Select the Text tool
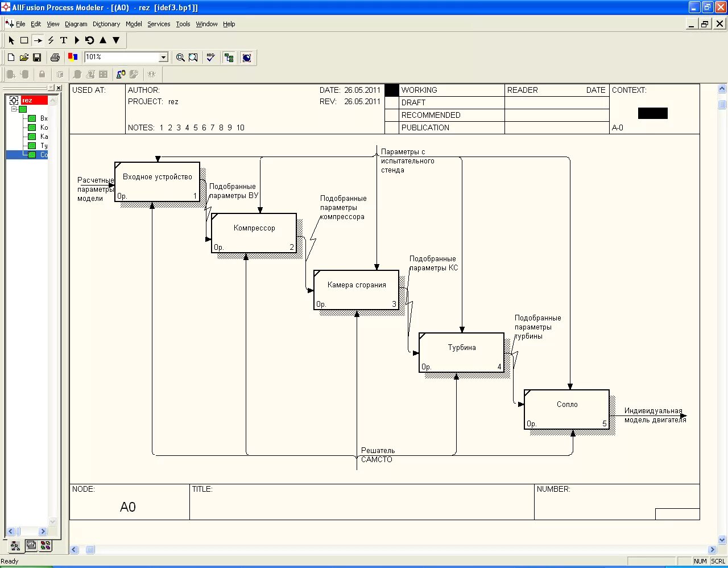This screenshot has height=568, width=728. tap(64, 40)
